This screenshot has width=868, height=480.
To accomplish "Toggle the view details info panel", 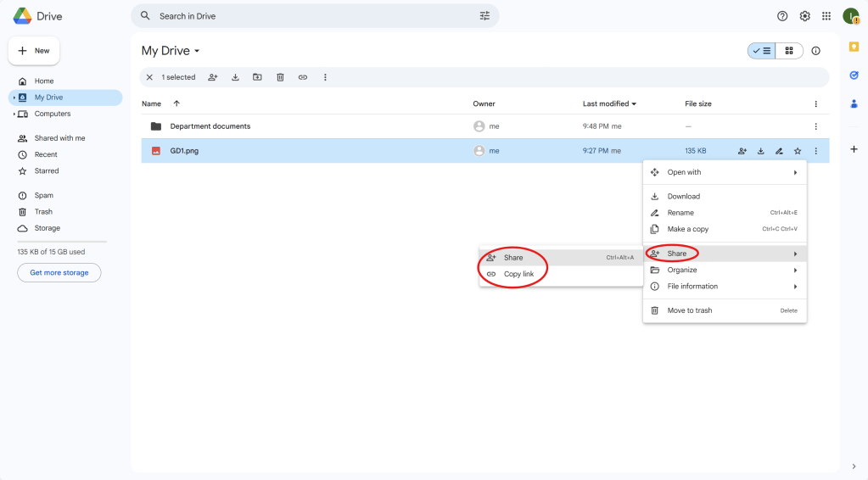I will (815, 51).
